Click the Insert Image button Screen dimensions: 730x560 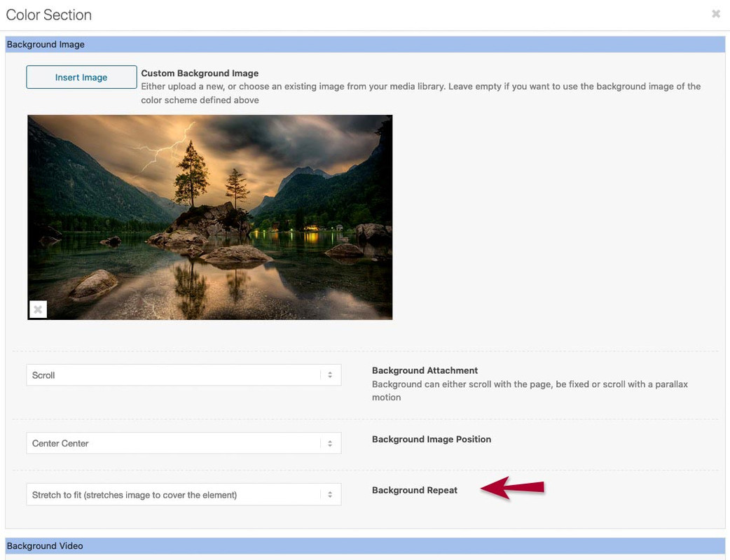(x=81, y=77)
